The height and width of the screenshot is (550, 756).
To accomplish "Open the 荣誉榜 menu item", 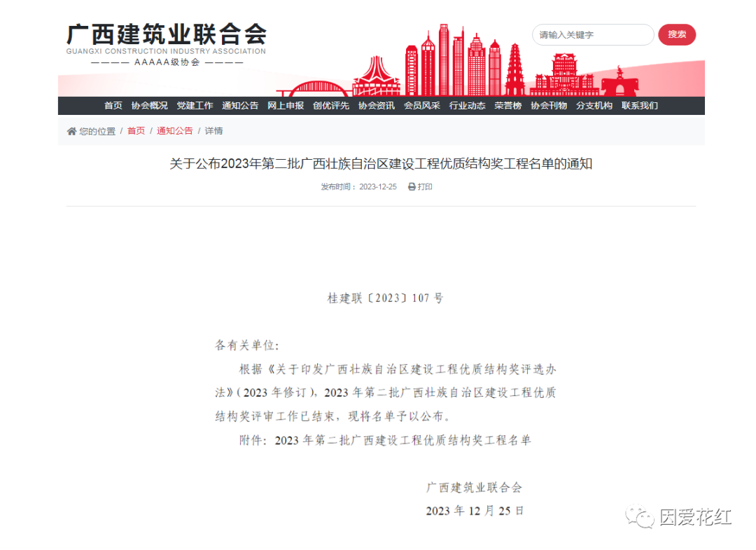I will (x=507, y=106).
